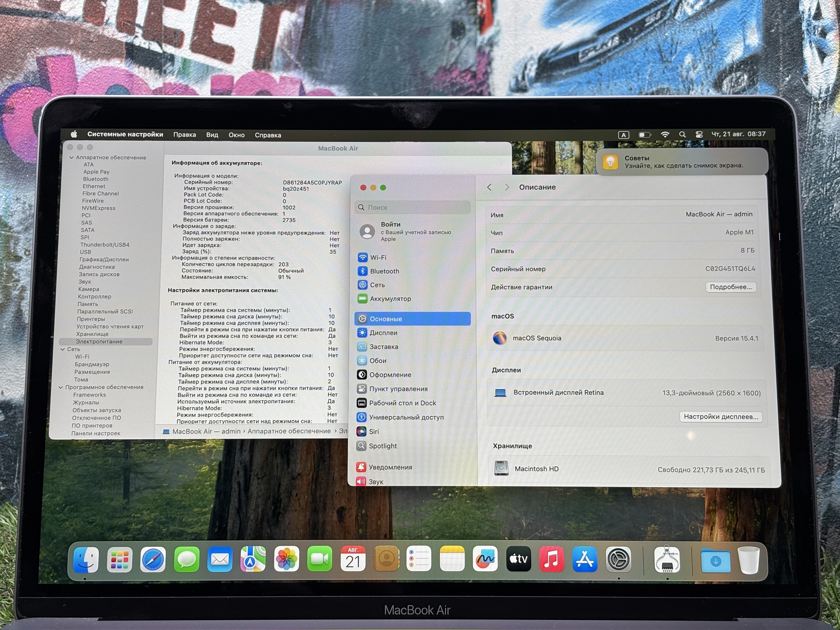Open Safari from the Dock
The width and height of the screenshot is (840, 630).
coord(153,559)
